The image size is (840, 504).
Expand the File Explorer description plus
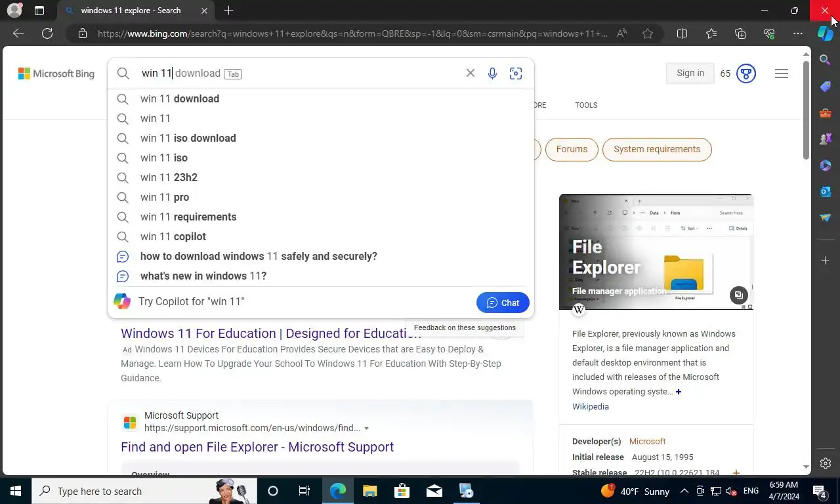679,392
